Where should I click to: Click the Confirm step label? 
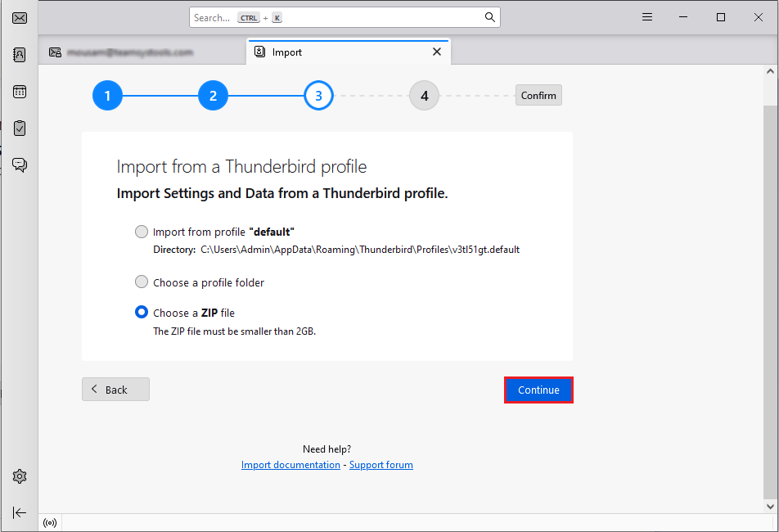[x=538, y=96]
